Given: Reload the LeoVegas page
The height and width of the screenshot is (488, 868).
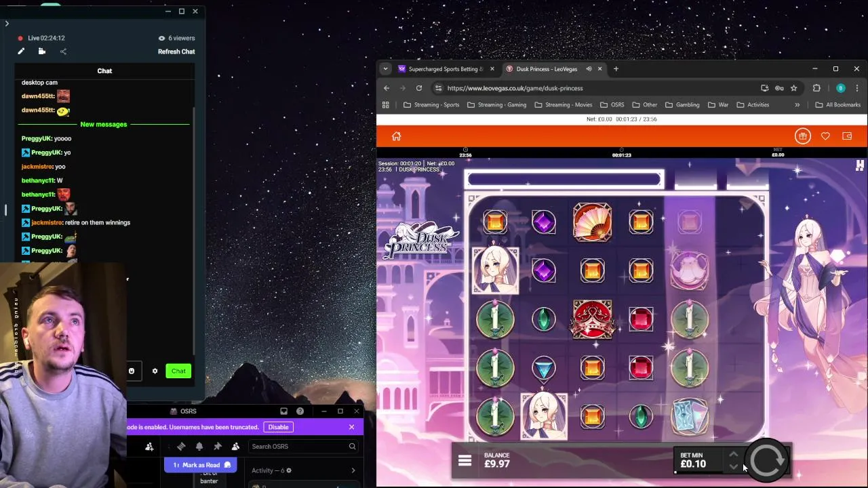Looking at the screenshot, I should 419,88.
